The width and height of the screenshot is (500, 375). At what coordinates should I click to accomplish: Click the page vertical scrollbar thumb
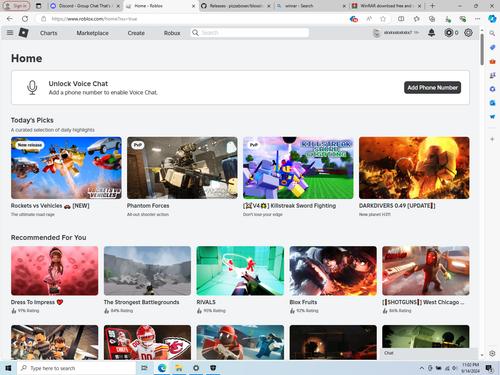click(482, 49)
